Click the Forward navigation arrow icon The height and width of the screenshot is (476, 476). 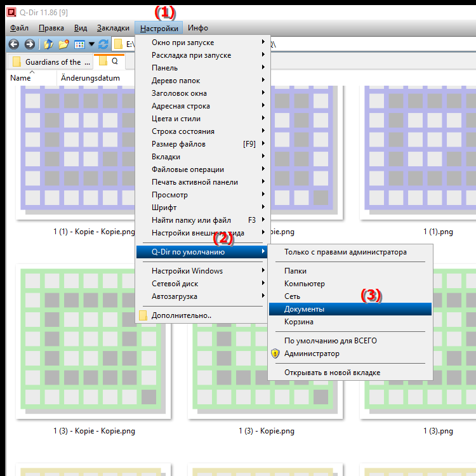(29, 44)
